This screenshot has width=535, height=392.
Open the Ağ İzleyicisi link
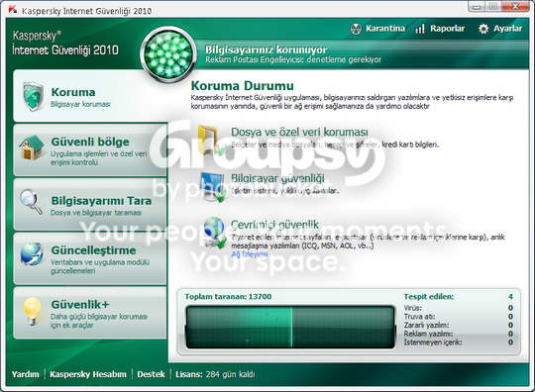point(250,254)
